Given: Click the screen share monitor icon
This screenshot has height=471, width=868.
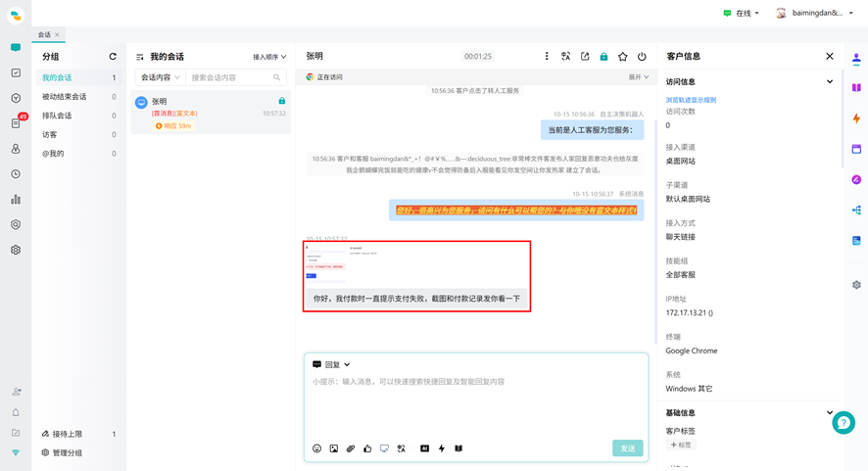Looking at the screenshot, I should point(384,448).
